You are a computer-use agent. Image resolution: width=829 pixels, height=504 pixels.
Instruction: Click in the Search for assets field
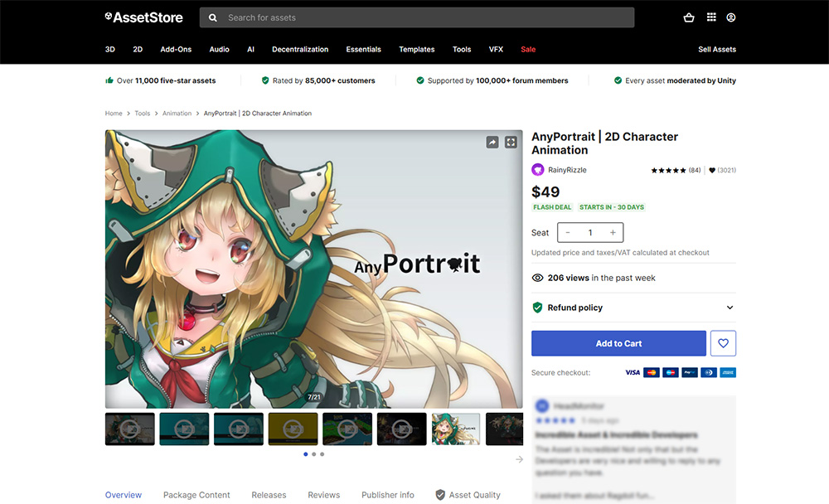417,17
